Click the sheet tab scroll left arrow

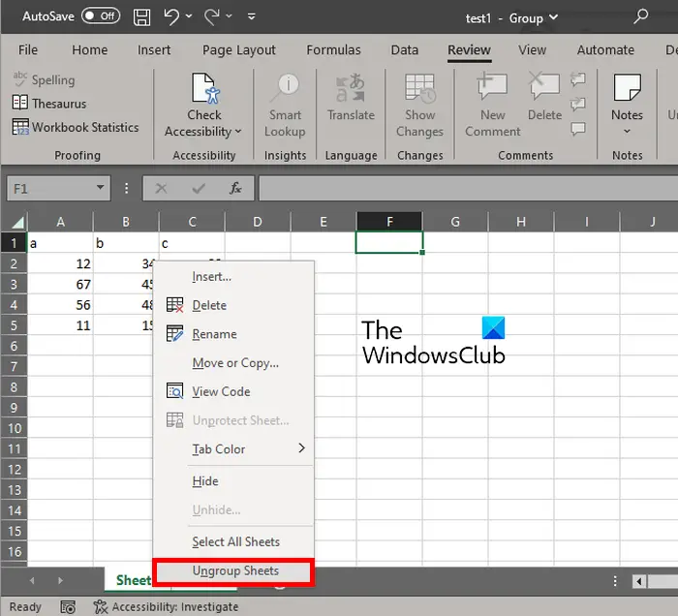point(32,580)
